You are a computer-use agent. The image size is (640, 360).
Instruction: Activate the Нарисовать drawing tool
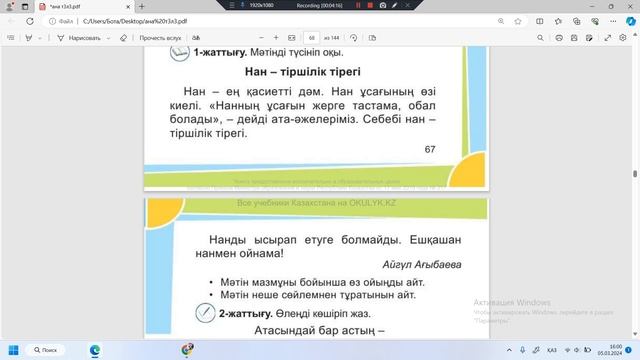click(79, 38)
